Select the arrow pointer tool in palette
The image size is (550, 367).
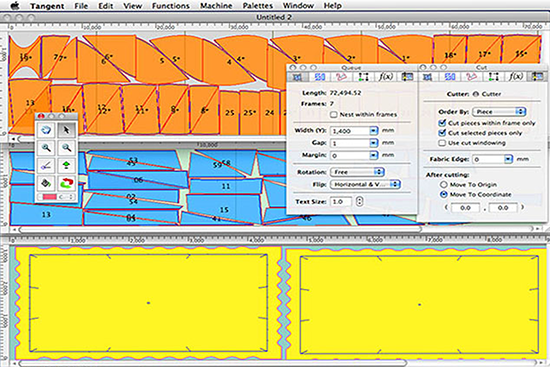tap(66, 131)
